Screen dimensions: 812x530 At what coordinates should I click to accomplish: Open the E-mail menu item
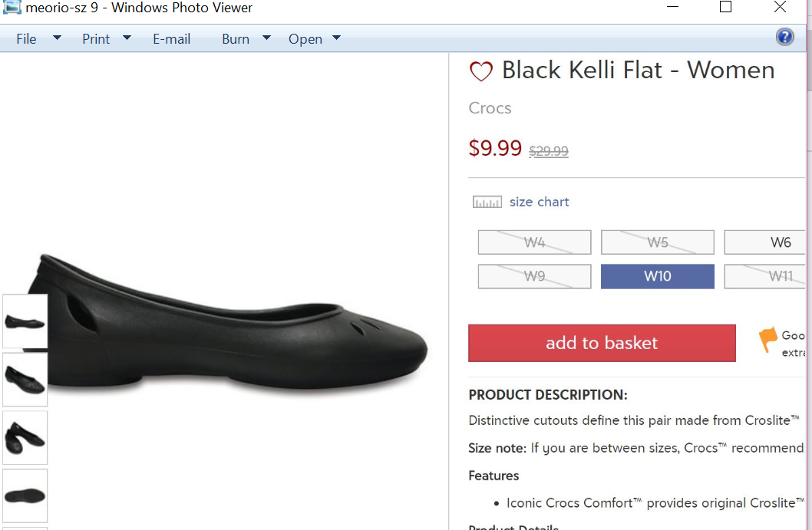pos(171,39)
